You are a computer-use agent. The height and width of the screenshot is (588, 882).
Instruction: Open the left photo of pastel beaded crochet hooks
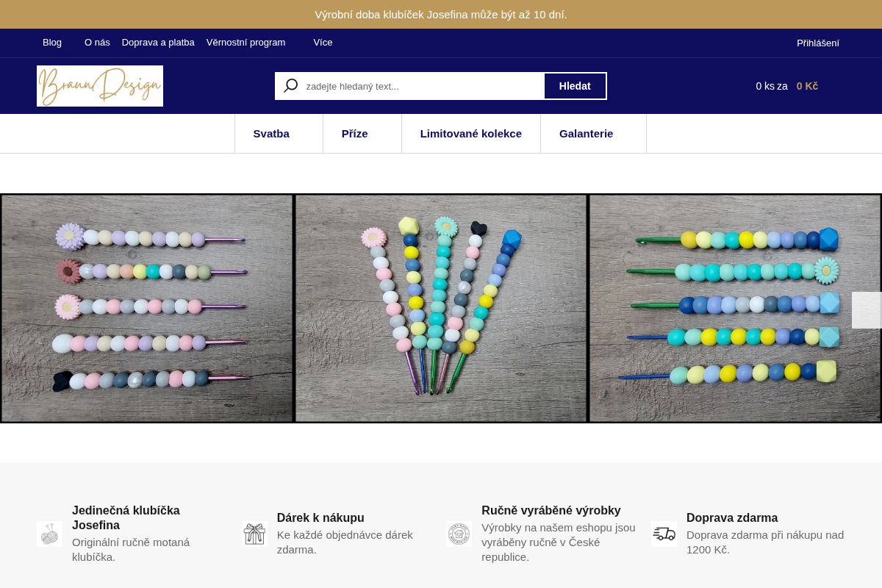(x=147, y=308)
